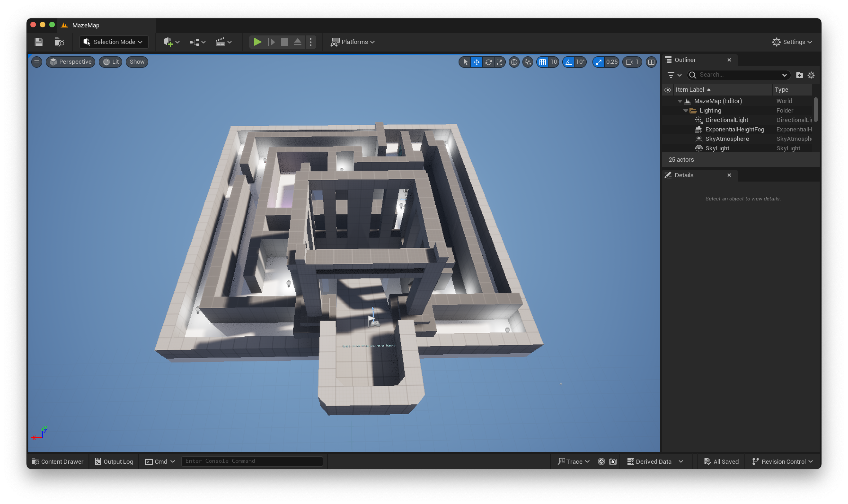The width and height of the screenshot is (848, 504).
Task: Click the Save current level icon
Action: tap(39, 42)
